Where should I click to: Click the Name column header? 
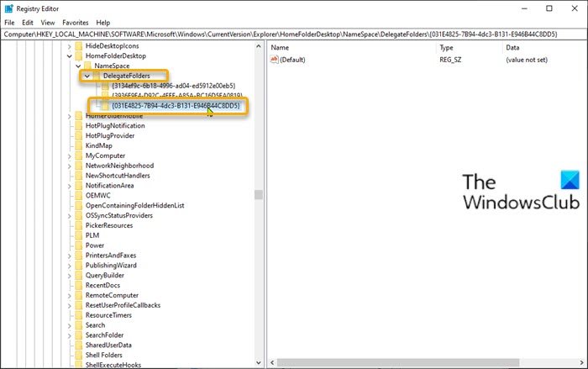pyautogui.click(x=280, y=48)
